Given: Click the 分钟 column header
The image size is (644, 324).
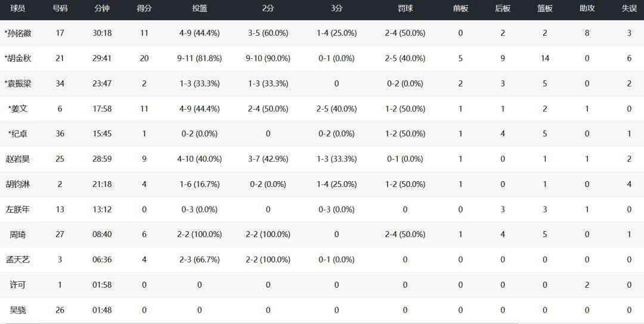Looking at the screenshot, I should (102, 8).
